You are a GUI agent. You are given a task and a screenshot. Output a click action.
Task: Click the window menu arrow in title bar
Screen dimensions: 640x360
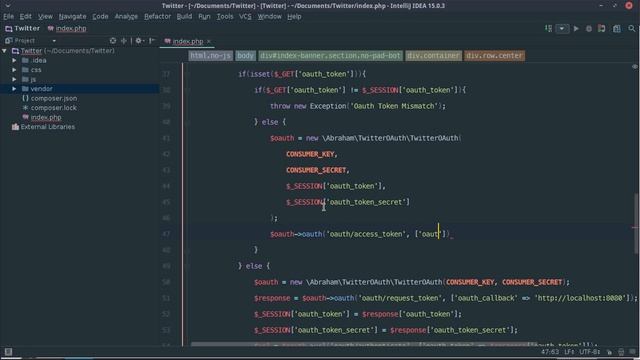pyautogui.click(x=7, y=6)
